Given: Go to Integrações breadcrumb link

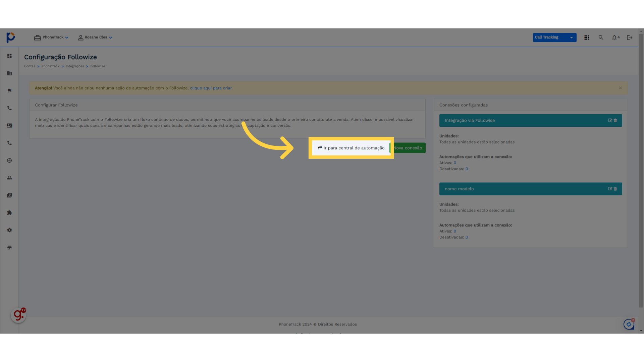Looking at the screenshot, I should point(75,66).
